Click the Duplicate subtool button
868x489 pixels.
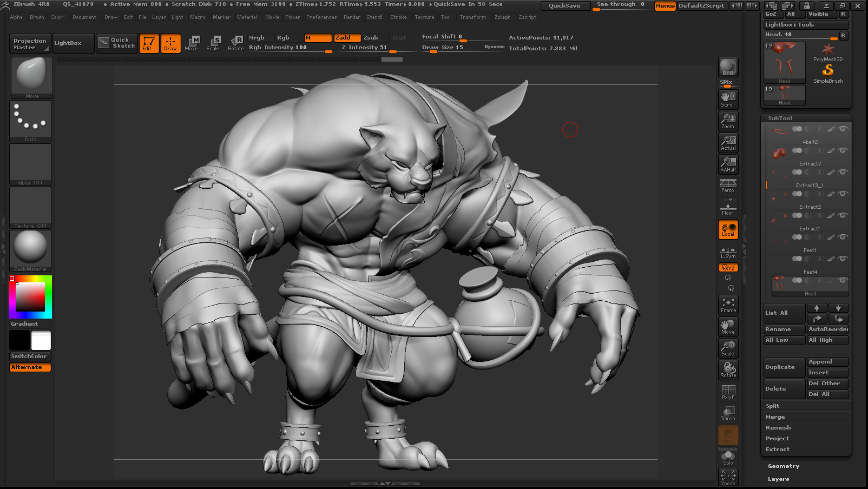(784, 367)
